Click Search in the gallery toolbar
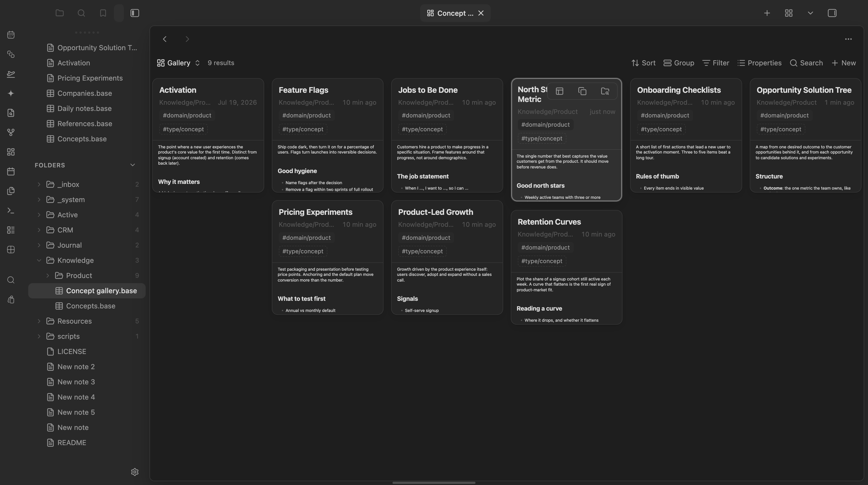868x485 pixels. 806,63
